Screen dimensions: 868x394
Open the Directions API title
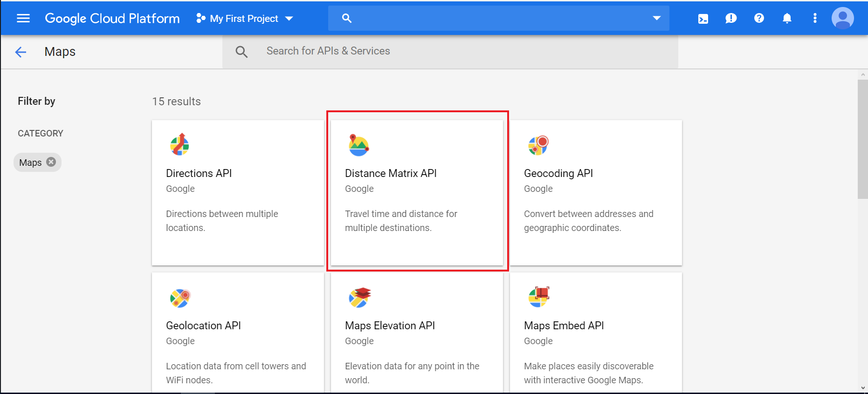[x=199, y=173]
